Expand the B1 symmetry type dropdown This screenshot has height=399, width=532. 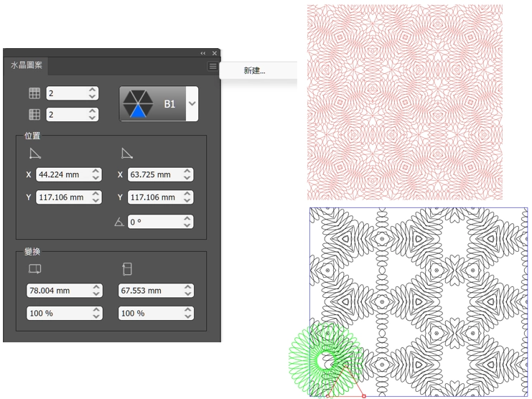tap(192, 103)
